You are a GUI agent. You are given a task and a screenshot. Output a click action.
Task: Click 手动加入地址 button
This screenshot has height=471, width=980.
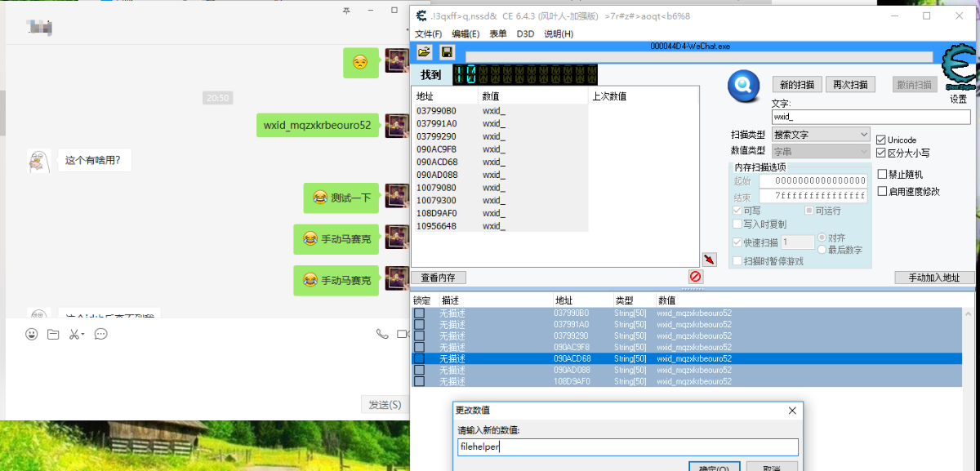click(934, 278)
